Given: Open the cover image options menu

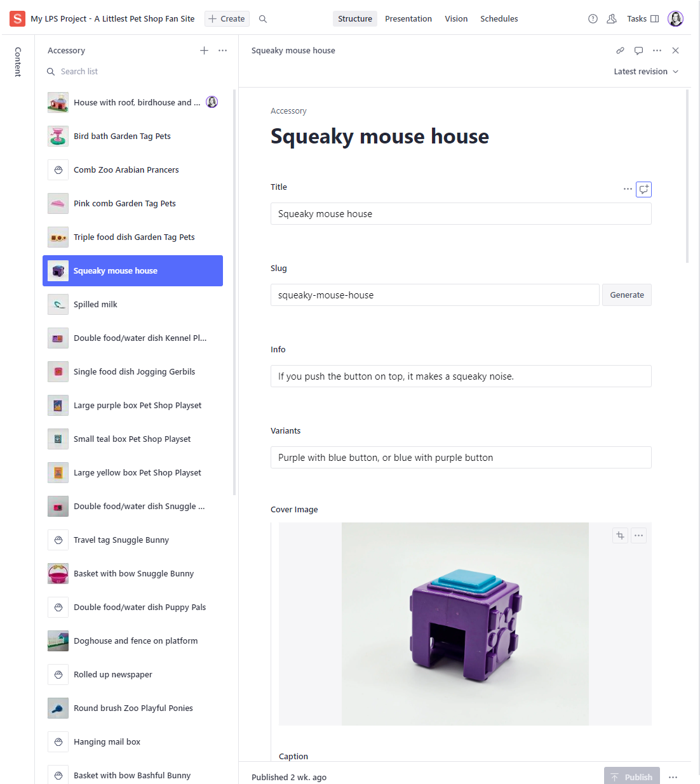Looking at the screenshot, I should pyautogui.click(x=638, y=535).
